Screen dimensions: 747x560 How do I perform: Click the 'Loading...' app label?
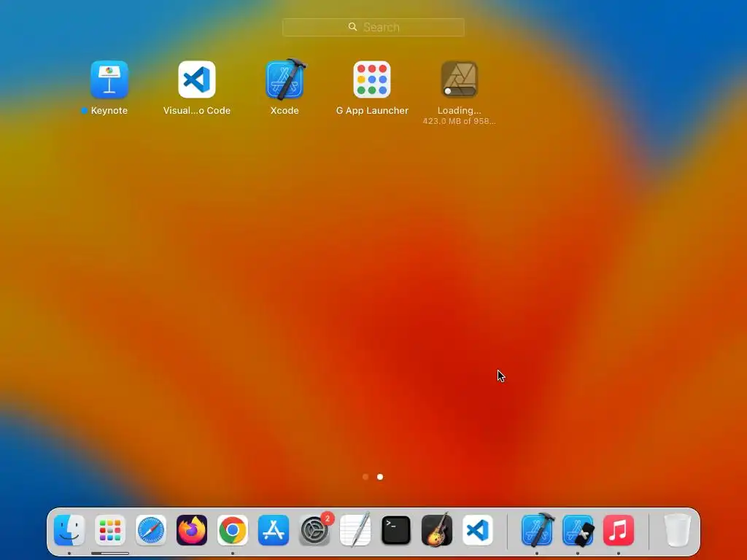point(460,111)
